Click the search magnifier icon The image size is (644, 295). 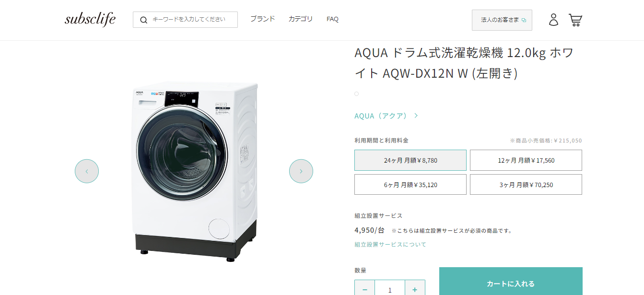[x=143, y=20]
